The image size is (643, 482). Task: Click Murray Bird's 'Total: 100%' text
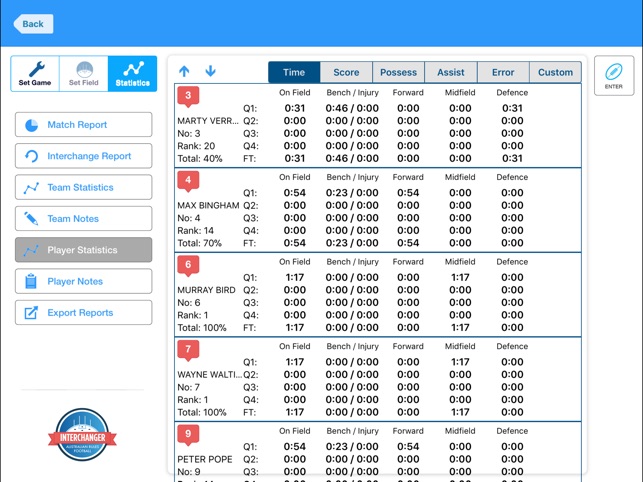(x=202, y=328)
